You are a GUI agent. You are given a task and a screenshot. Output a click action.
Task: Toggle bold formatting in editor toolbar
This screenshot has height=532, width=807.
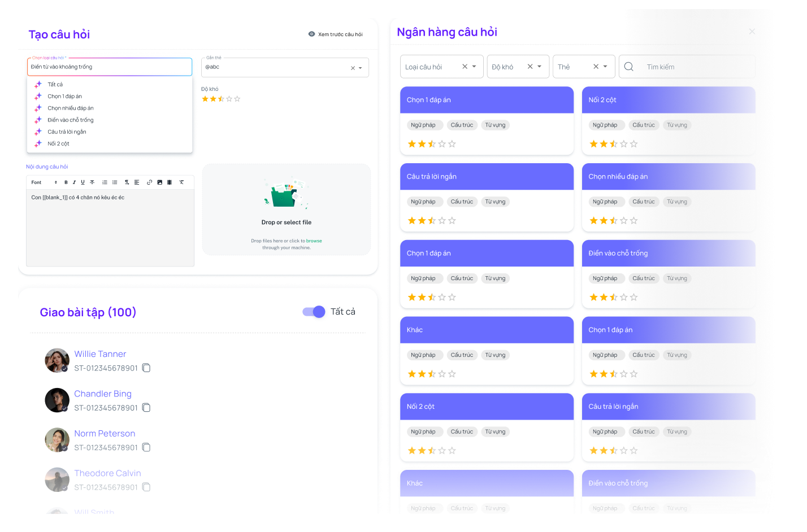(x=66, y=182)
